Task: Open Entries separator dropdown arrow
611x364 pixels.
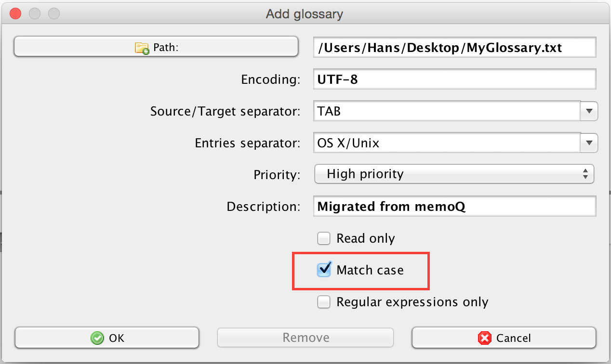Action: click(588, 143)
